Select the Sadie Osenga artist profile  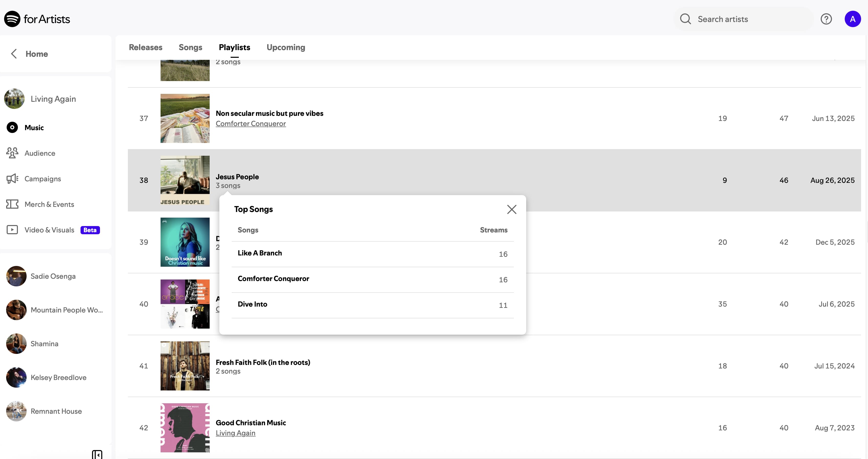point(53,276)
